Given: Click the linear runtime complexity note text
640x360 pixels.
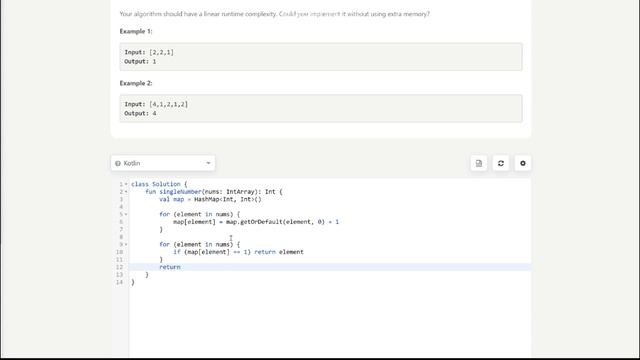Looking at the screenshot, I should click(274, 14).
